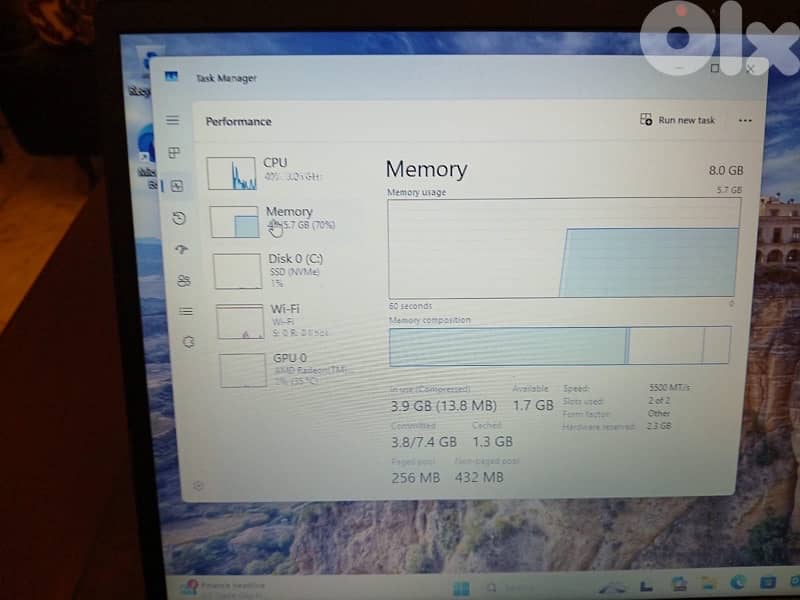Click the Performance page heading

(x=238, y=121)
